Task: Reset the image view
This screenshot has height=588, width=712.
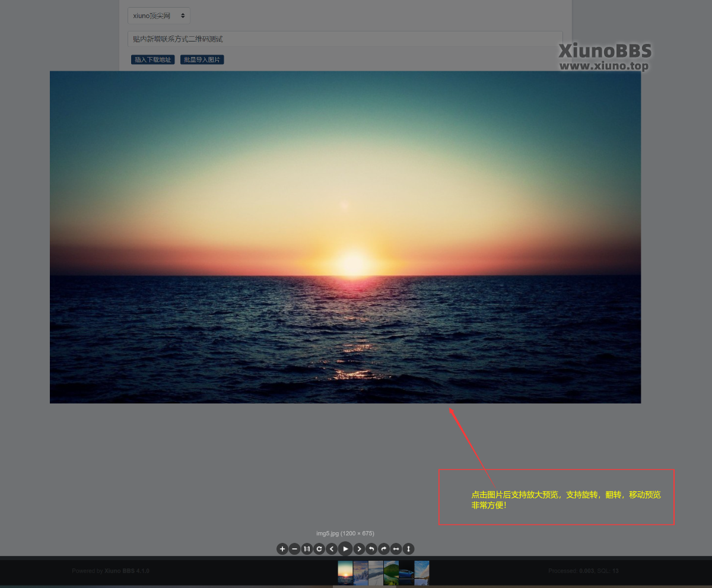Action: 319,549
